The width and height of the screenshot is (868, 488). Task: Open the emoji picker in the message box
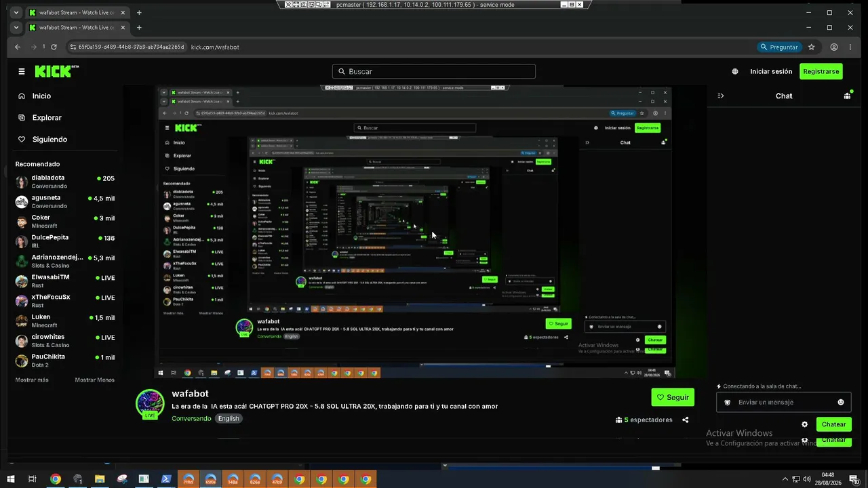[841, 402]
